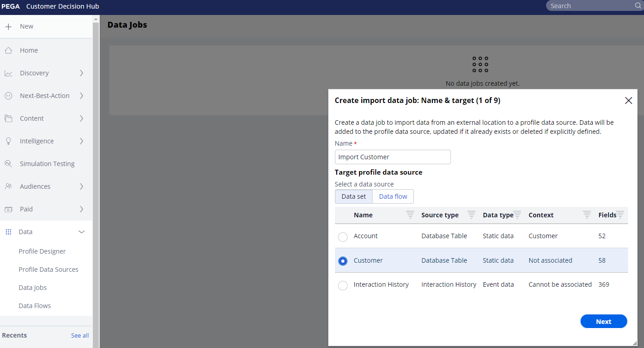Open Data Flows in the sidebar
Screen dimensions: 644x348
click(x=35, y=306)
